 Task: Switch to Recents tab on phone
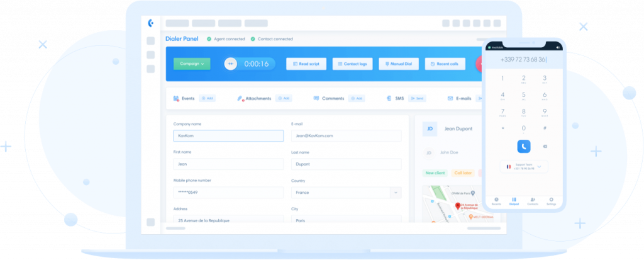click(x=496, y=201)
